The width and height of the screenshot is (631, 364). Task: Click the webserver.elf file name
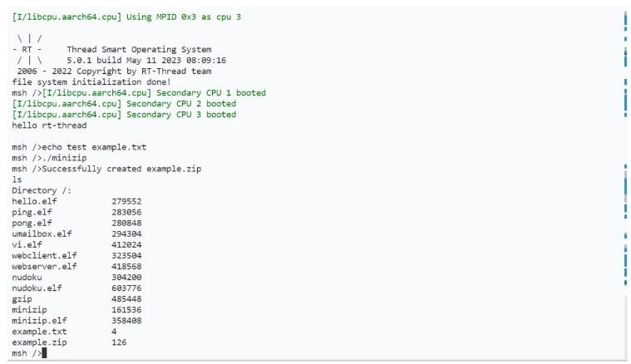[x=44, y=266]
